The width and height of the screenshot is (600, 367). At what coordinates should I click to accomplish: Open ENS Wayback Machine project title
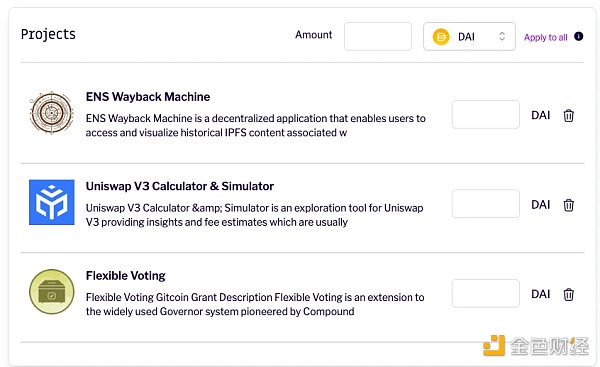[x=148, y=97]
